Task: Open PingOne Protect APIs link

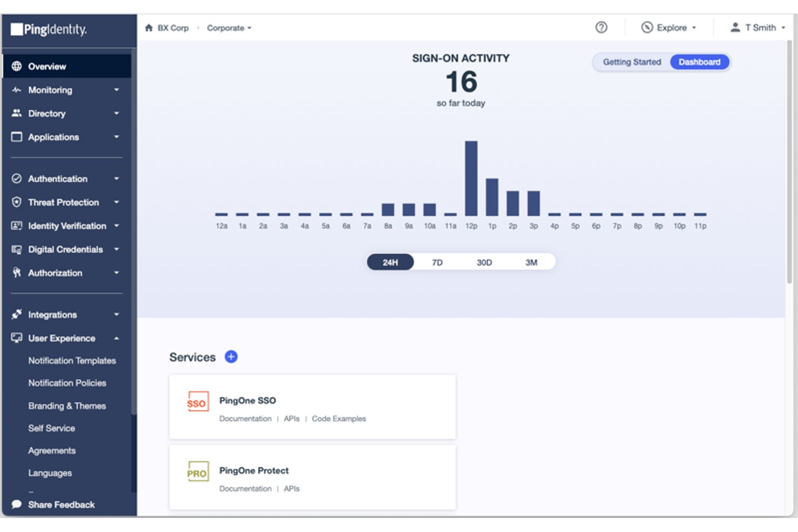Action: coord(292,489)
